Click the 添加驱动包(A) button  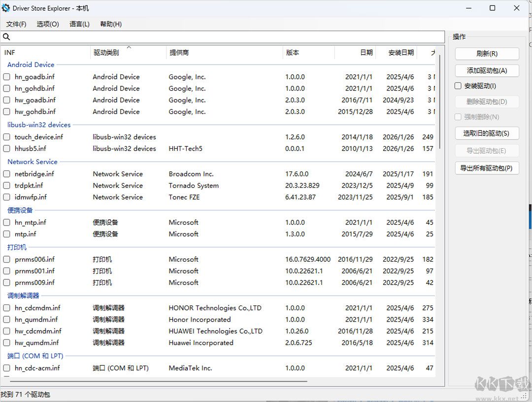click(487, 70)
